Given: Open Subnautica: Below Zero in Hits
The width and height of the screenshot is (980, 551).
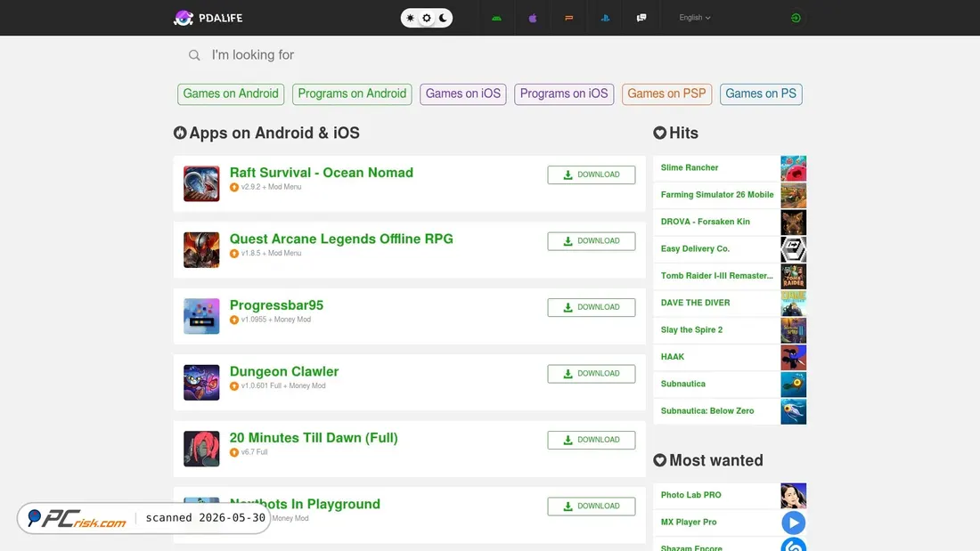Looking at the screenshot, I should click(x=706, y=410).
